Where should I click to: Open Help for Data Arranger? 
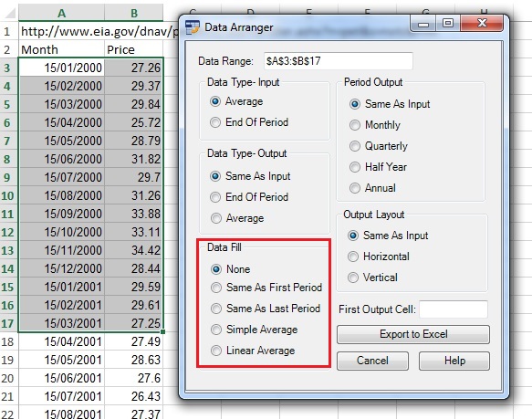tap(454, 361)
